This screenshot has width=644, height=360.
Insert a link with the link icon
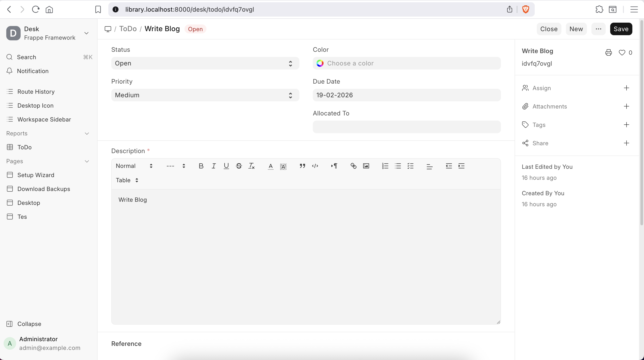(x=353, y=166)
